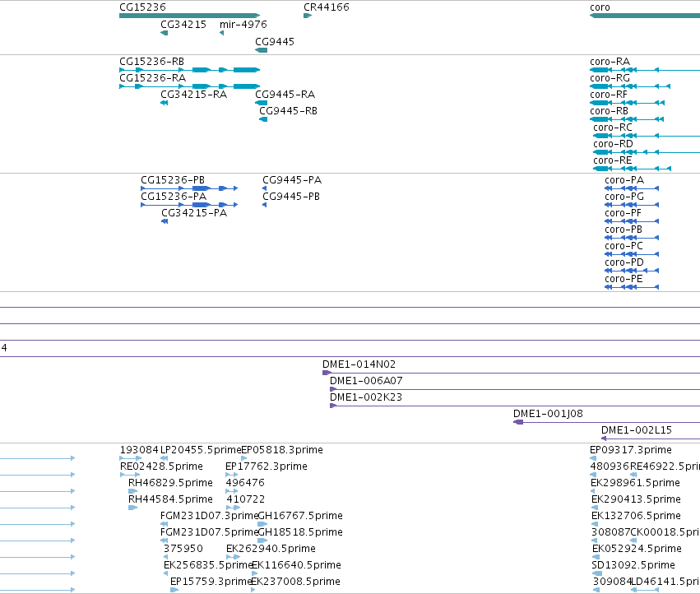
Task: Select clone DME1-002K23
Action: [515, 406]
